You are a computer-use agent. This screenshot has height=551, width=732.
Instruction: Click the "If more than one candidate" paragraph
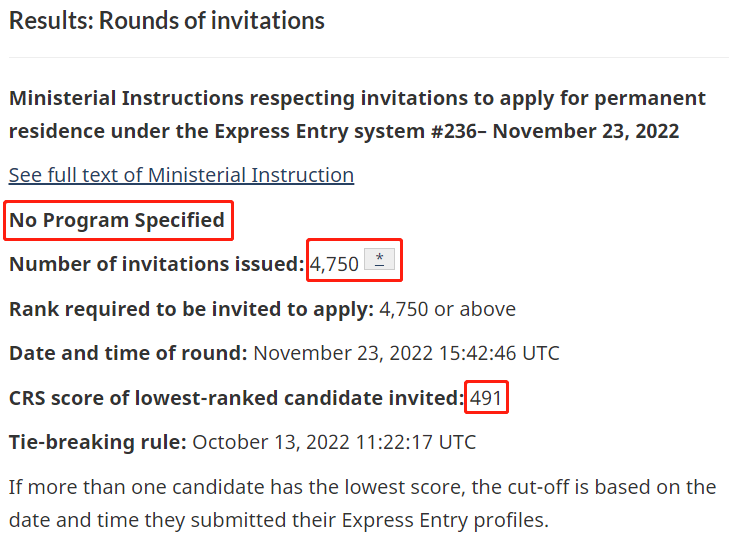click(x=362, y=487)
